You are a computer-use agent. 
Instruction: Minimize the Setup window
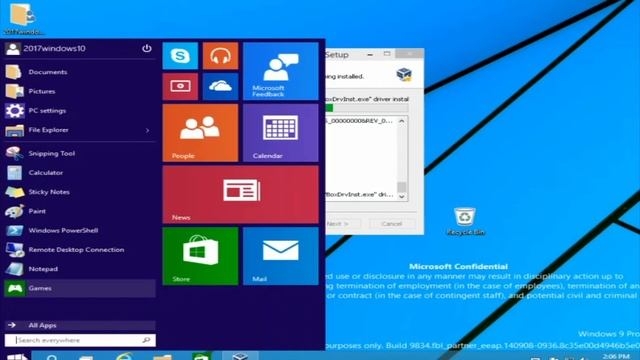tap(370, 54)
